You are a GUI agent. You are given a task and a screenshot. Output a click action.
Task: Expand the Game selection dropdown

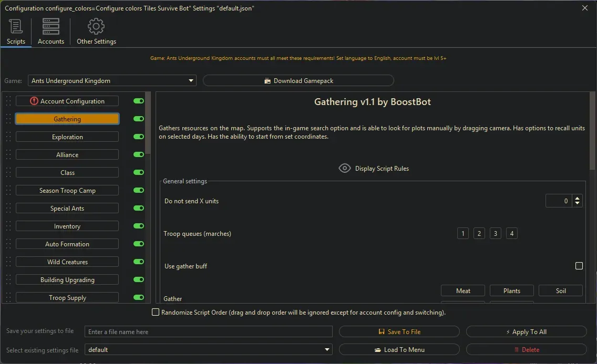pyautogui.click(x=191, y=81)
